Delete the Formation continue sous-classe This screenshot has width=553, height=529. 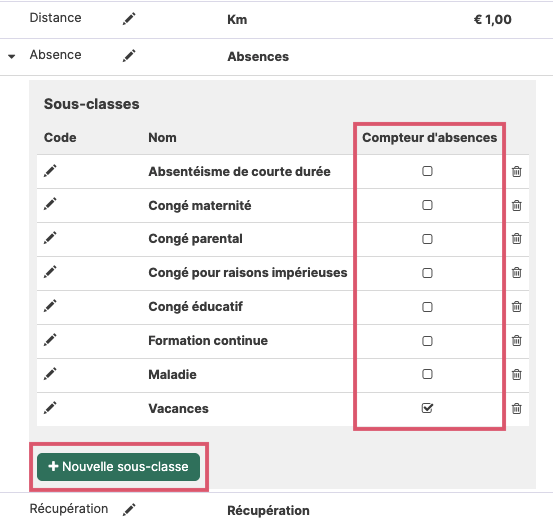pyautogui.click(x=517, y=341)
